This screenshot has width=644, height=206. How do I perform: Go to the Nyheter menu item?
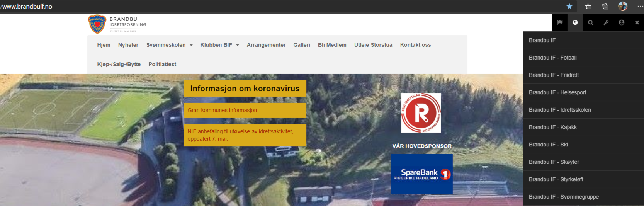[x=128, y=45]
